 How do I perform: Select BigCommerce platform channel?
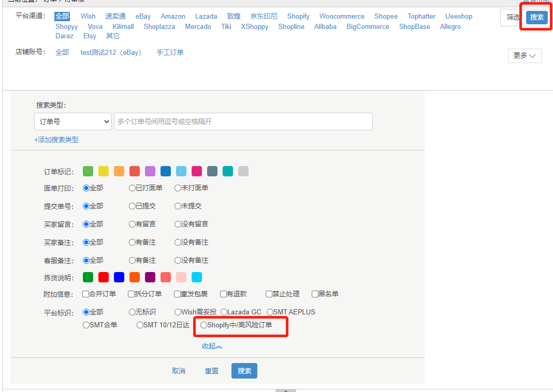click(368, 27)
